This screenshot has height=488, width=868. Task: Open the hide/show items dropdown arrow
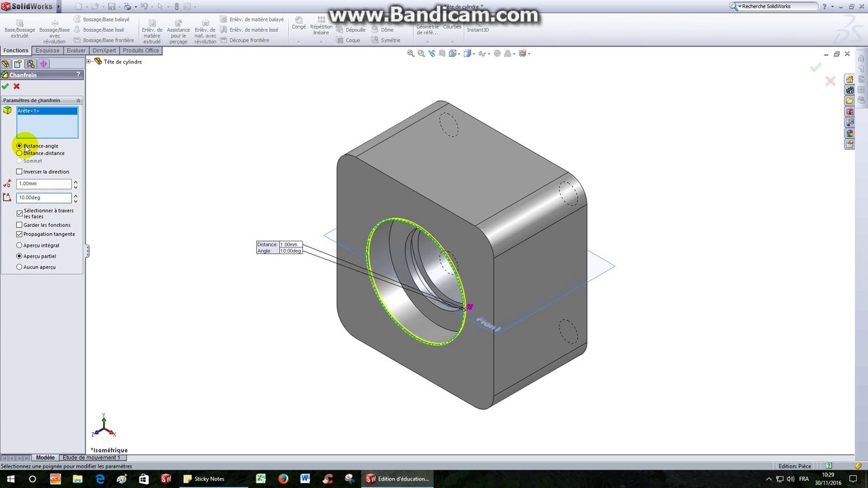[490, 54]
